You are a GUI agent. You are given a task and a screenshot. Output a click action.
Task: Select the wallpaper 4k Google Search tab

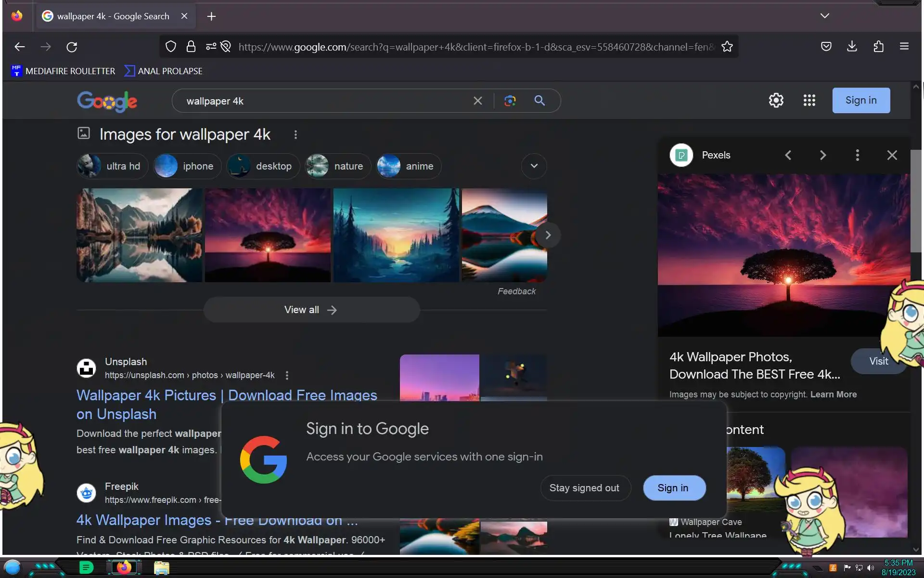(x=113, y=16)
